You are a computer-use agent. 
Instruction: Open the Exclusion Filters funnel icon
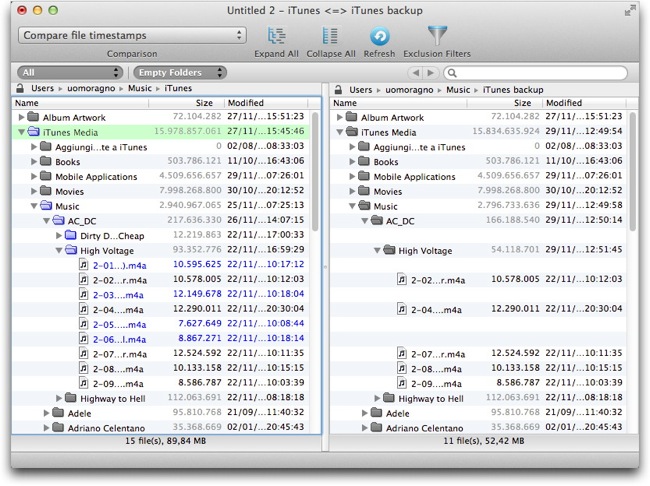coord(437,36)
